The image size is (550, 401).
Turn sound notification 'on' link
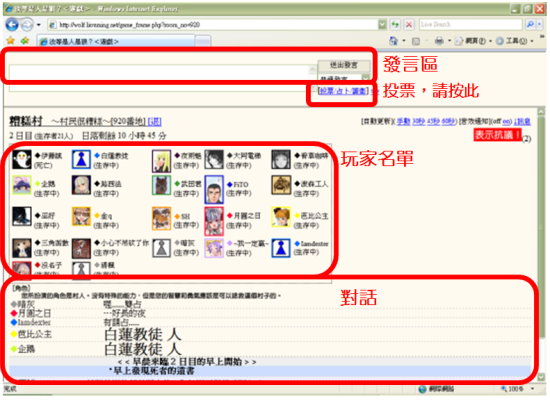[506, 121]
